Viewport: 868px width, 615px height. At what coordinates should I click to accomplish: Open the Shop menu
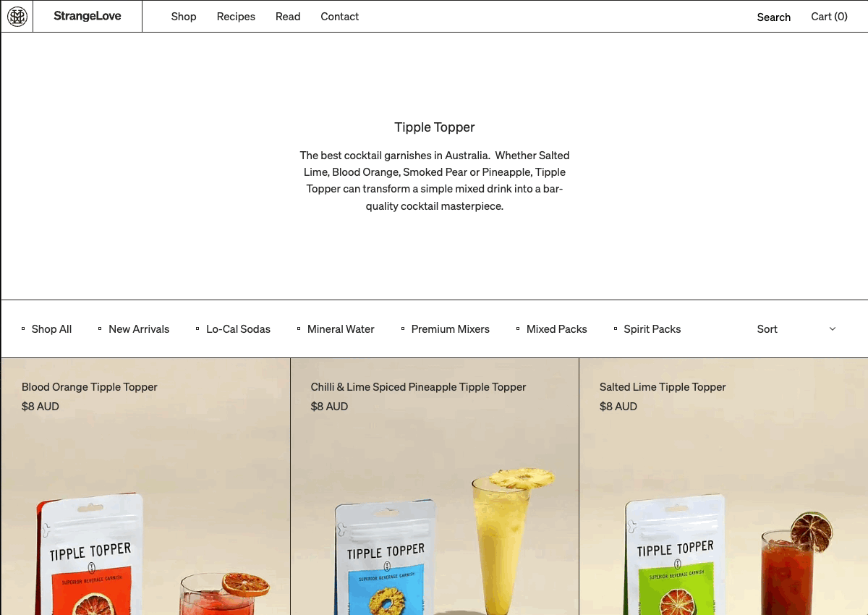coord(184,17)
